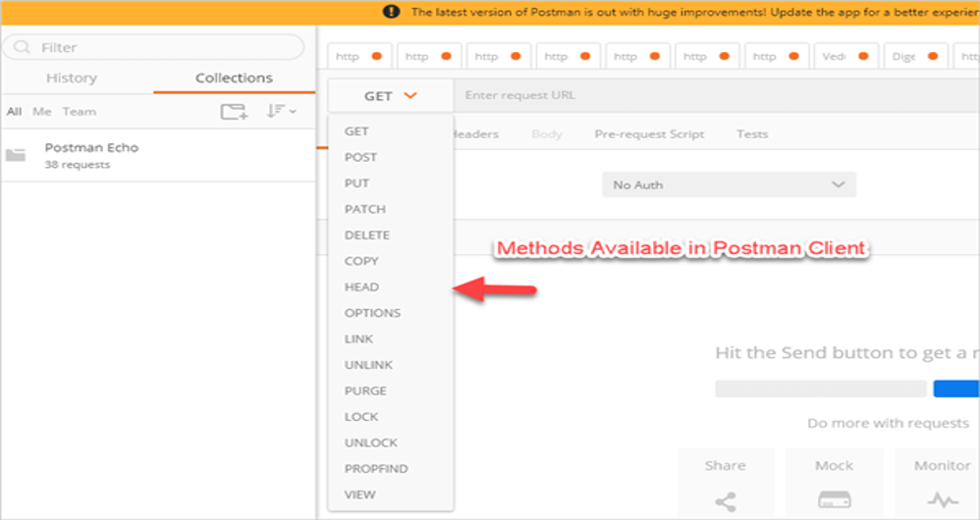Switch to the first http request tab
The height and width of the screenshot is (520, 980).
click(359, 56)
